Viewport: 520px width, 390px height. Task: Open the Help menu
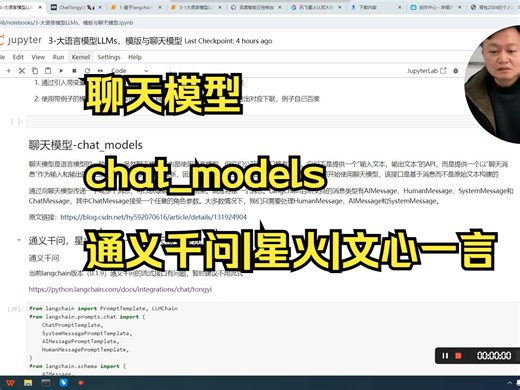tap(135, 57)
